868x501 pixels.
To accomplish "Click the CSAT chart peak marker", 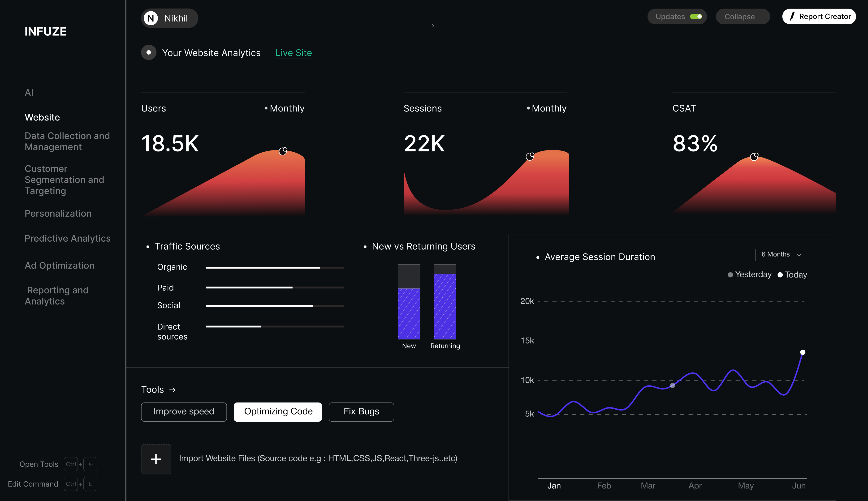I will click(x=754, y=157).
